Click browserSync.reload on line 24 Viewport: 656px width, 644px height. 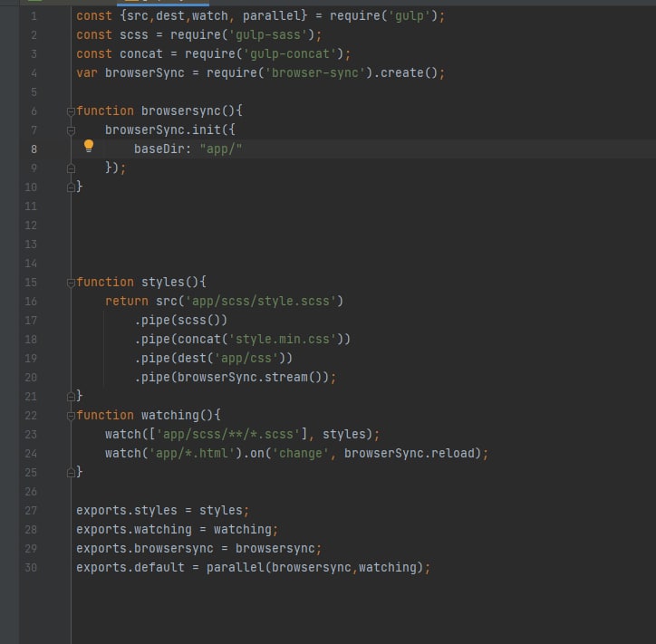pyautogui.click(x=410, y=453)
